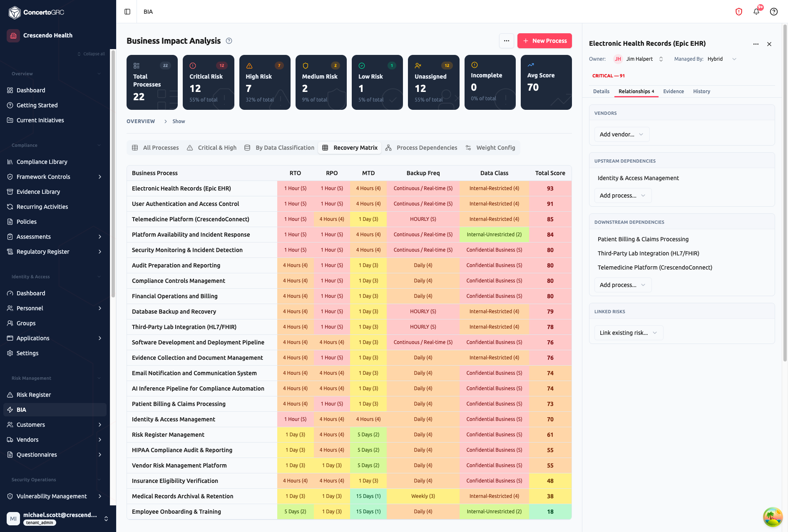This screenshot has width=788, height=532.
Task: Expand Assessments submenu
Action: pyautogui.click(x=100, y=237)
